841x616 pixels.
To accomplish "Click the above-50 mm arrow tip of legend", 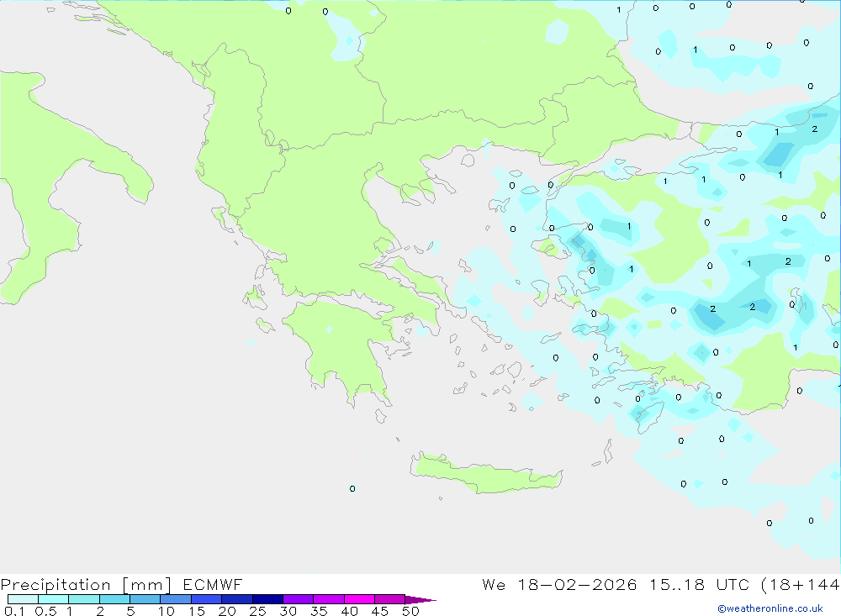I will [x=420, y=599].
